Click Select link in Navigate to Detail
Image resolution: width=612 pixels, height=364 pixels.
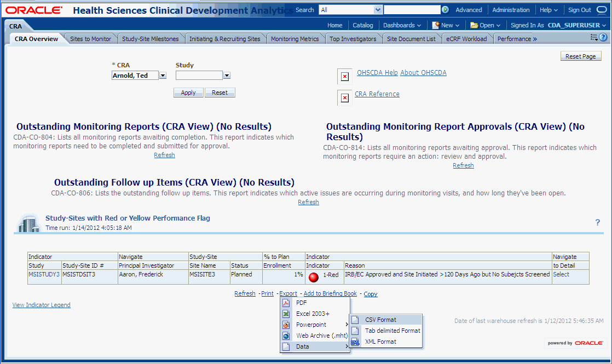(561, 274)
